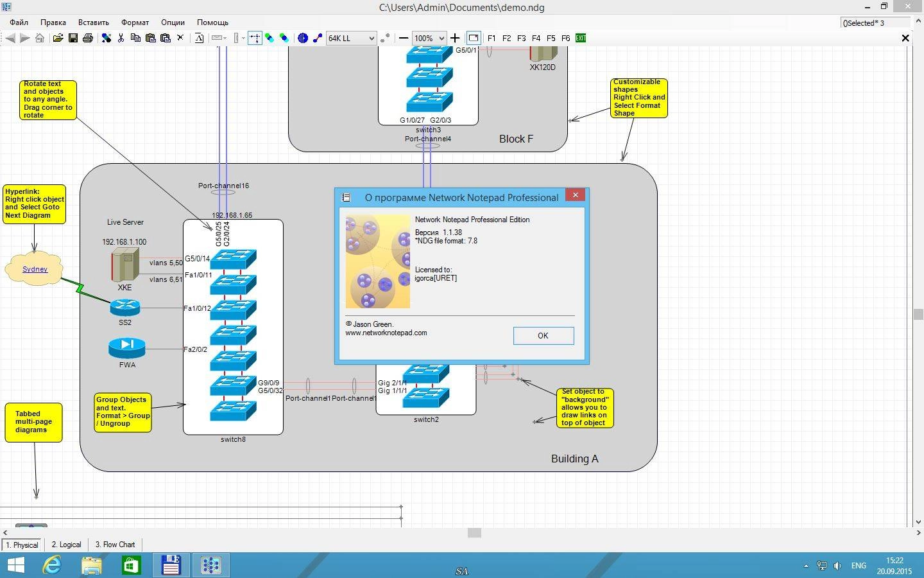Click the F1 toolbar shortcut

point(492,39)
